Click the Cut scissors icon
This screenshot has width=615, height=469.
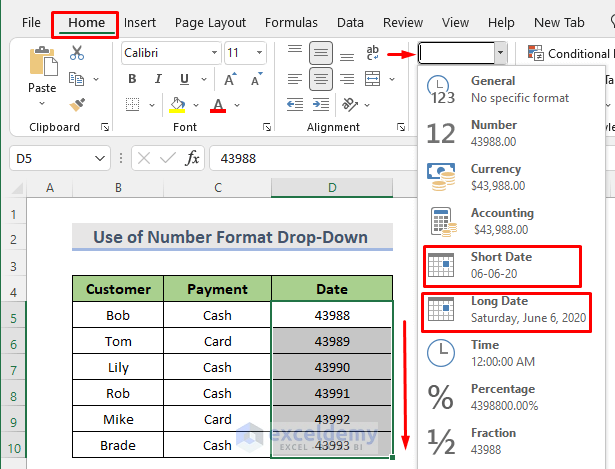click(x=77, y=53)
